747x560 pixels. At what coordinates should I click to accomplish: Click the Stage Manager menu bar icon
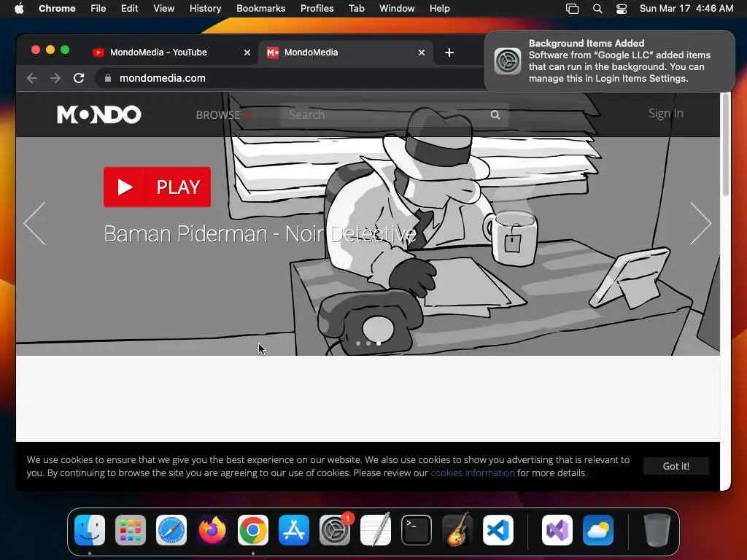pyautogui.click(x=572, y=9)
